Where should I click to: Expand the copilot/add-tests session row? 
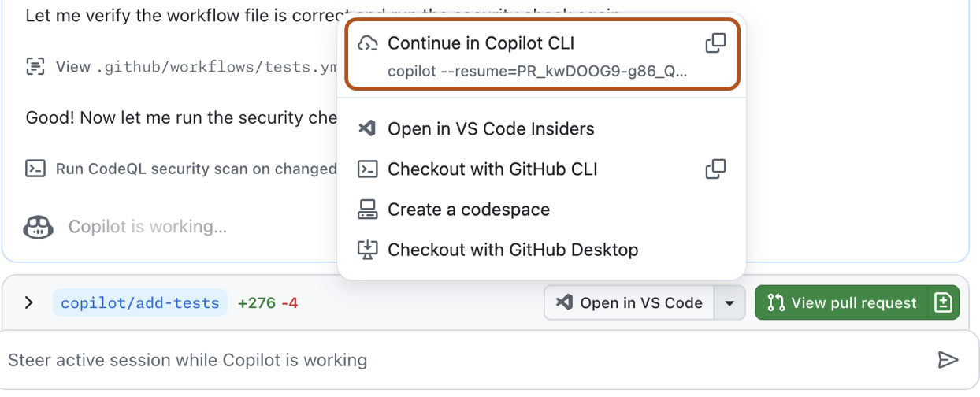click(x=29, y=302)
